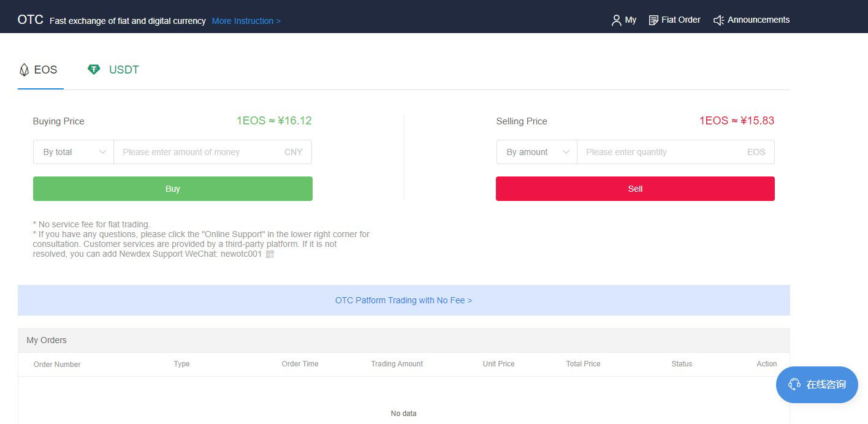Screen dimensions: 868x424
Task: Click the Type column header
Action: (181, 364)
